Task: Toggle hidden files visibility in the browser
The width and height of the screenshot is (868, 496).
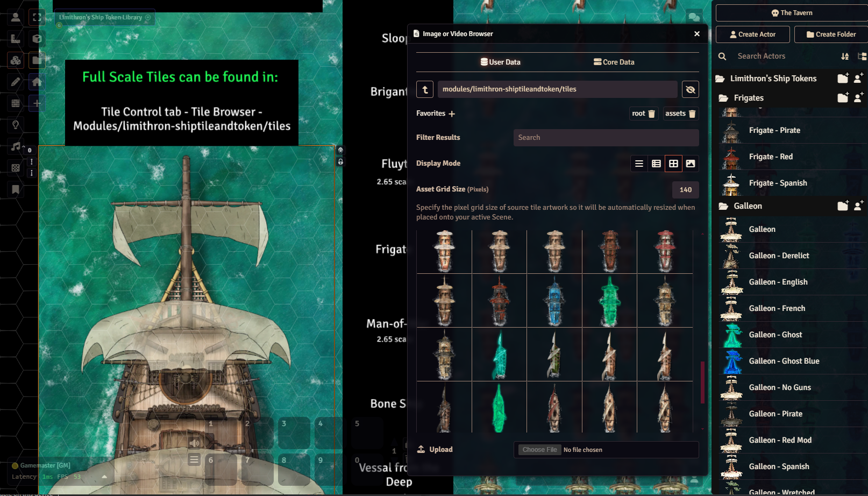Action: (691, 89)
